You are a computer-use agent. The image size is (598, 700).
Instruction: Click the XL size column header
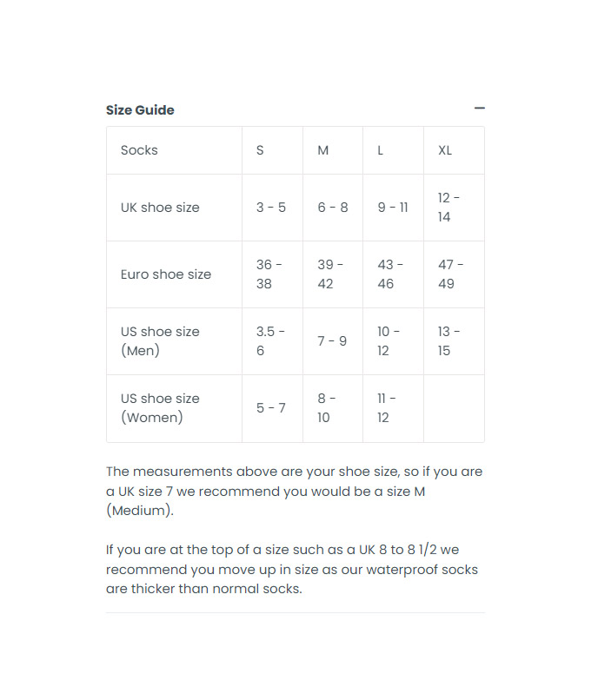point(445,150)
